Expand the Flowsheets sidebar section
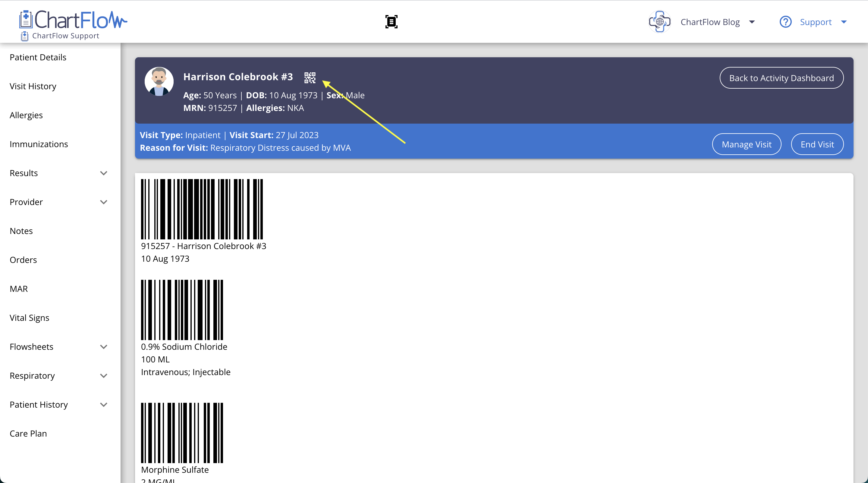Screen dimensions: 868x483 [x=103, y=347]
